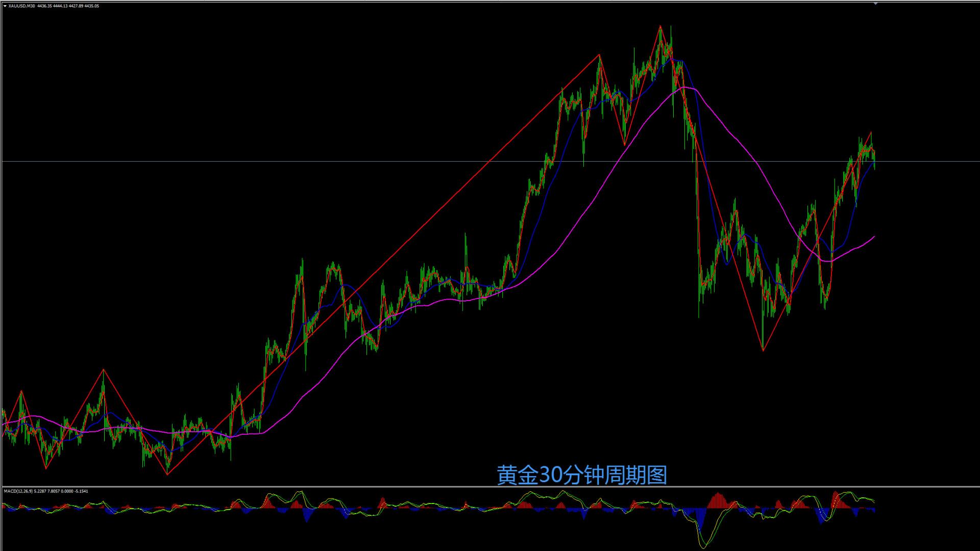Click the blue 黄金30分钟周期图 text label
This screenshot has height=551, width=980.
[582, 475]
